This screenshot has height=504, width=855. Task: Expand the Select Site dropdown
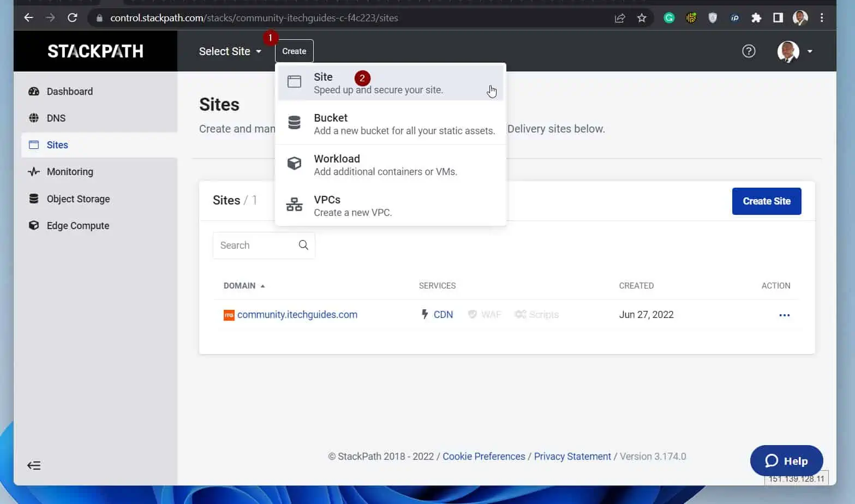tap(230, 51)
